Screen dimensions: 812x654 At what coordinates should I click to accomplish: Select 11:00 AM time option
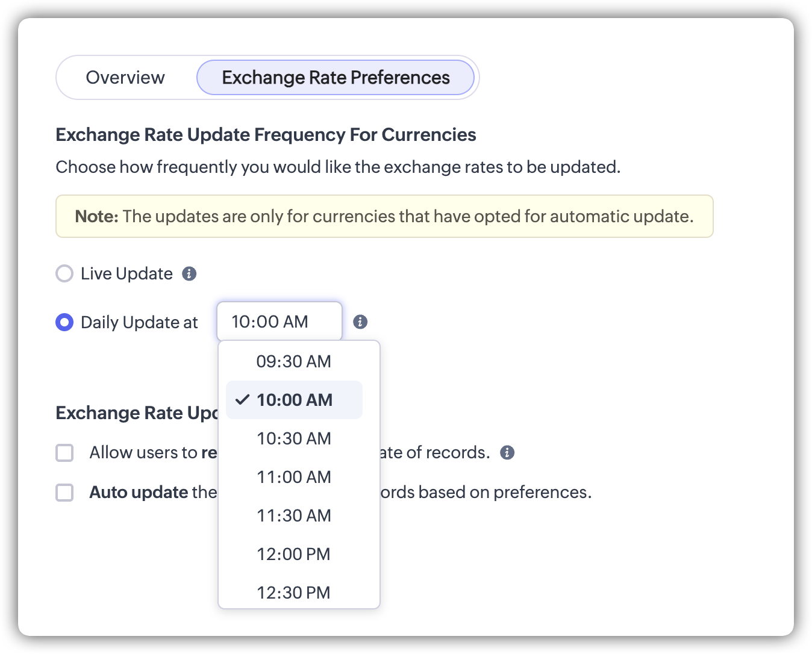294,477
